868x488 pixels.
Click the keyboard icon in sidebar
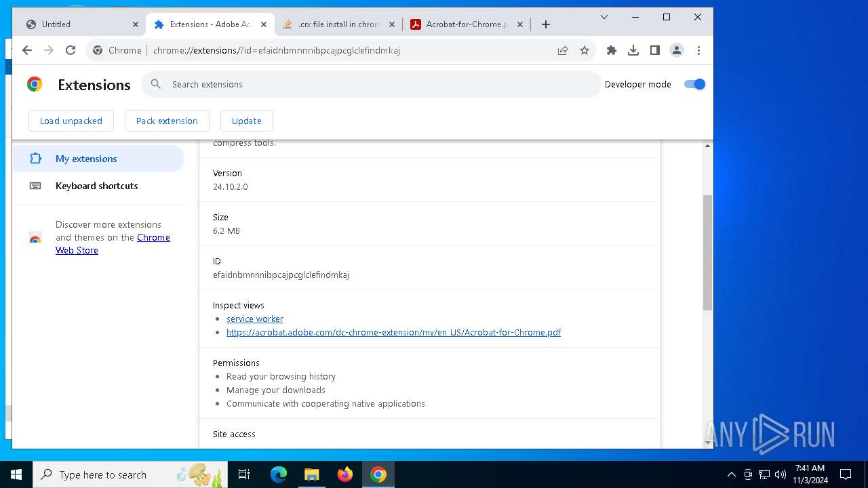[35, 186]
